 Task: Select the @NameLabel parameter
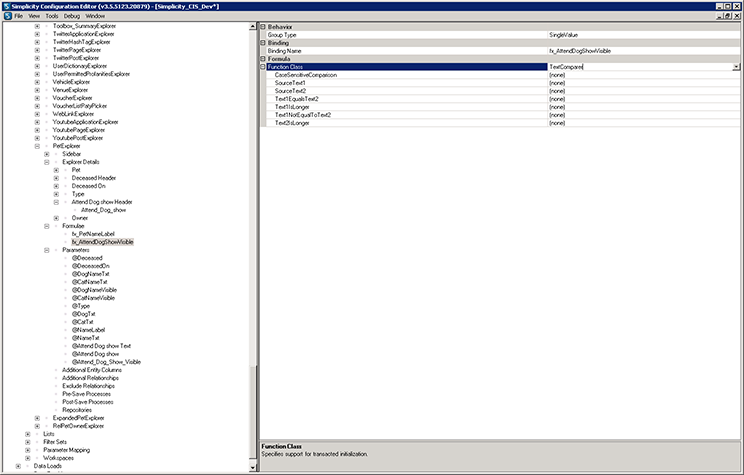click(88, 330)
